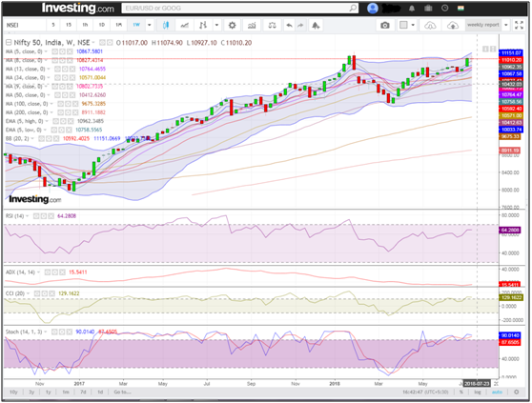Open weekly report layout dropdown arrow
The height and width of the screenshot is (403, 532).
506,25
